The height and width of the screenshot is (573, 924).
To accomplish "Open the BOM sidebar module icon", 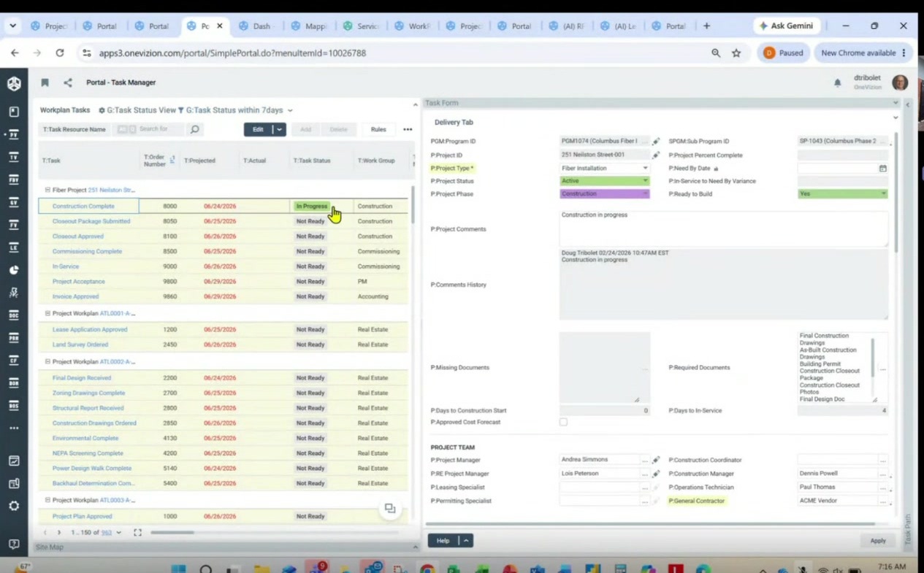I will tap(14, 383).
